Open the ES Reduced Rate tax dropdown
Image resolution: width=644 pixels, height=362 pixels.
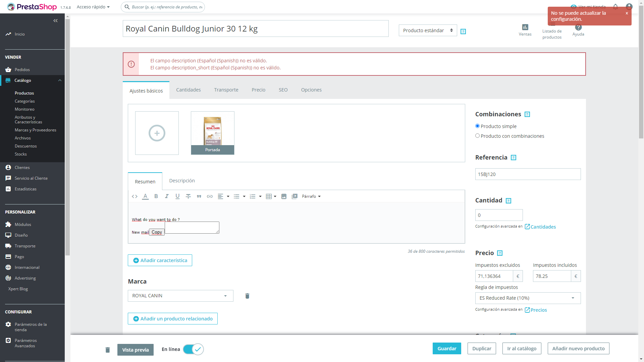(x=528, y=298)
